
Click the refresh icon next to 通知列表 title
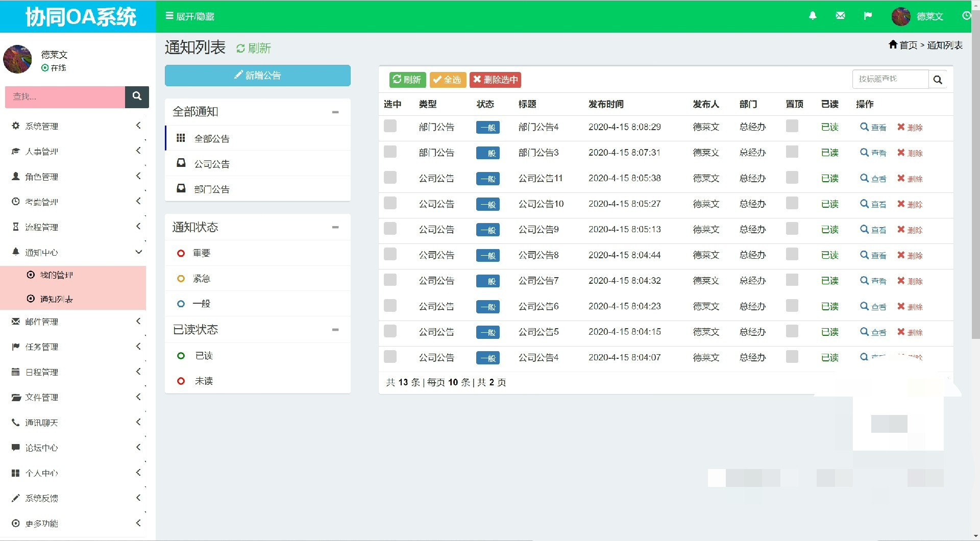[240, 48]
